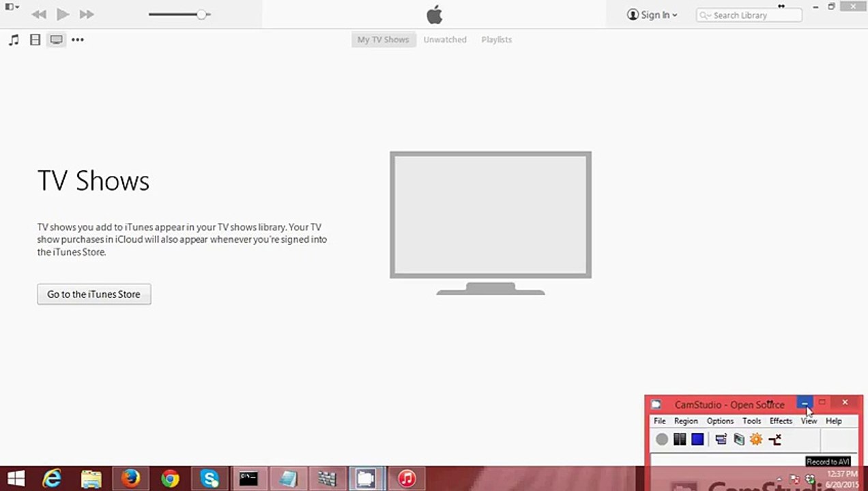Click the play button in iTunes
This screenshot has height=491, width=868.
click(63, 14)
